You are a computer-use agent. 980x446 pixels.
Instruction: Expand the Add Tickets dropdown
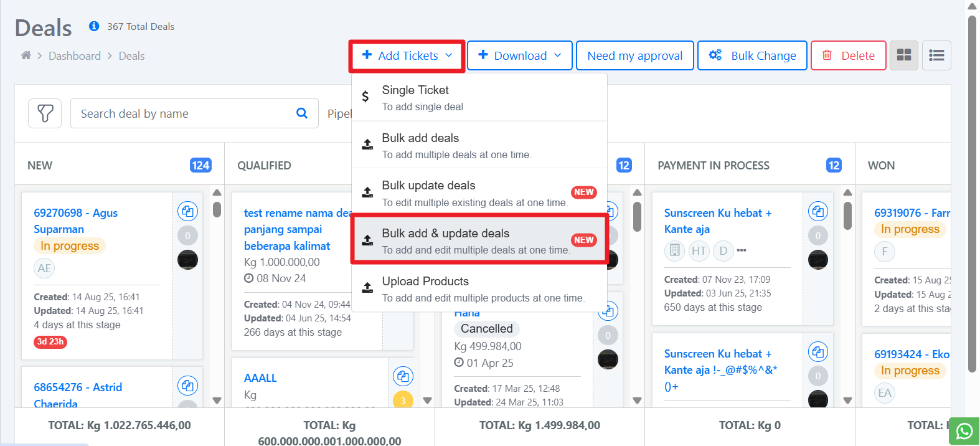pos(407,55)
